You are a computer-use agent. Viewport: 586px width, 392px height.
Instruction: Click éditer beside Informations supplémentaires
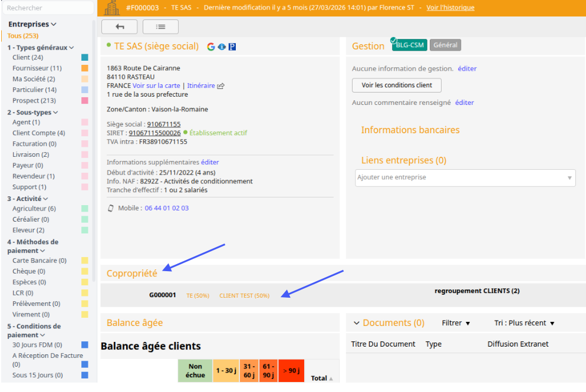[x=210, y=162]
